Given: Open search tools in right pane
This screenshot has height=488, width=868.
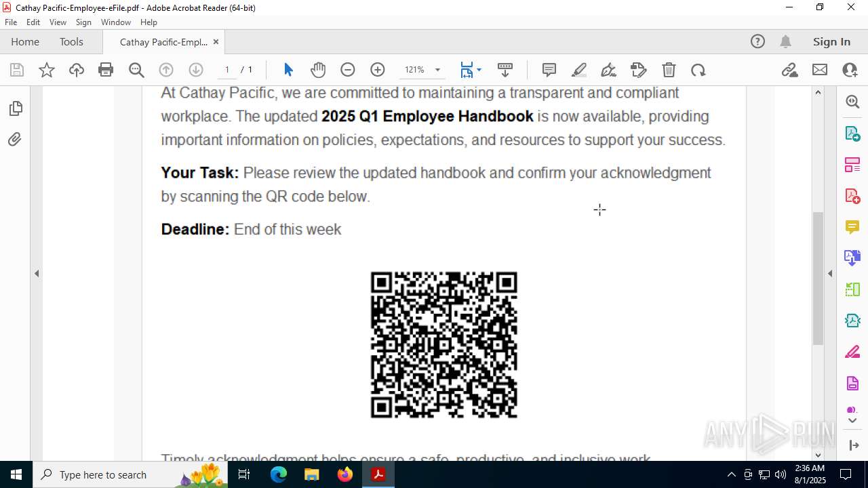Looking at the screenshot, I should (x=852, y=102).
